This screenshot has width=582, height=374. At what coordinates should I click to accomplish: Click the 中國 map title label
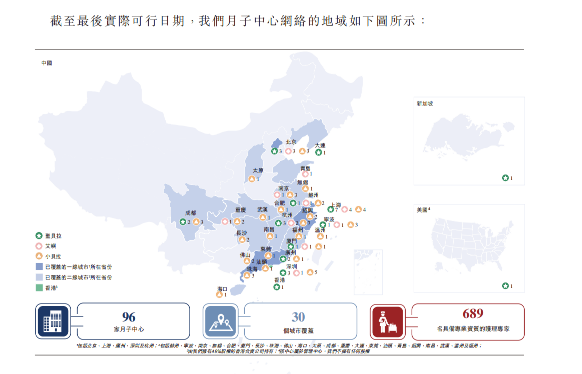click(47, 63)
